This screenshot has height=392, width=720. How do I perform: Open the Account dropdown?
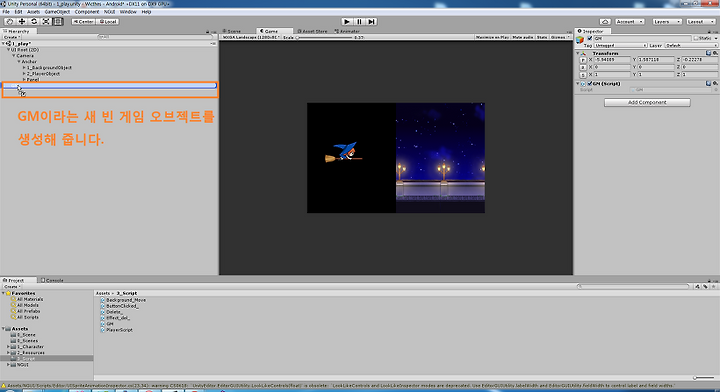(x=629, y=22)
